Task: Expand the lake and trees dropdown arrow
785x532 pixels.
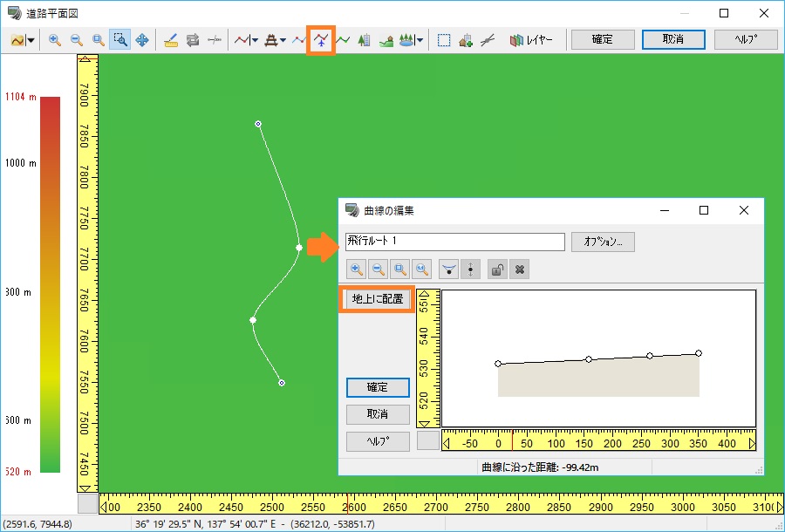Action: tap(420, 40)
